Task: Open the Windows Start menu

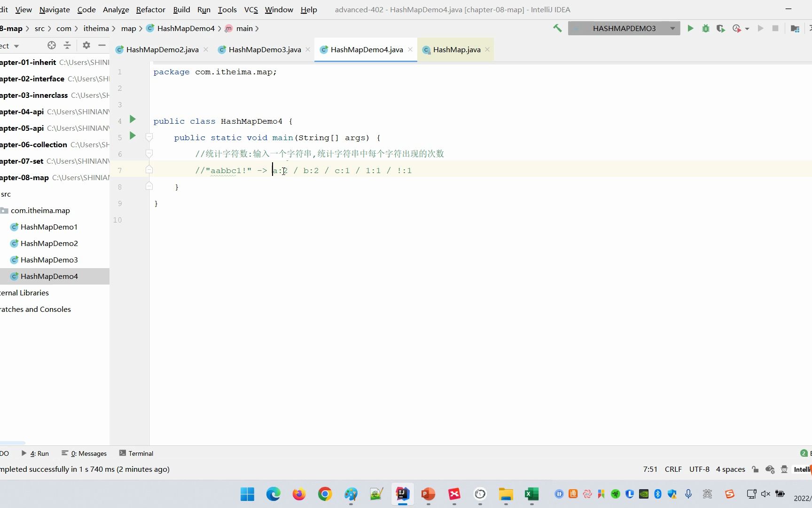Action: [247, 494]
